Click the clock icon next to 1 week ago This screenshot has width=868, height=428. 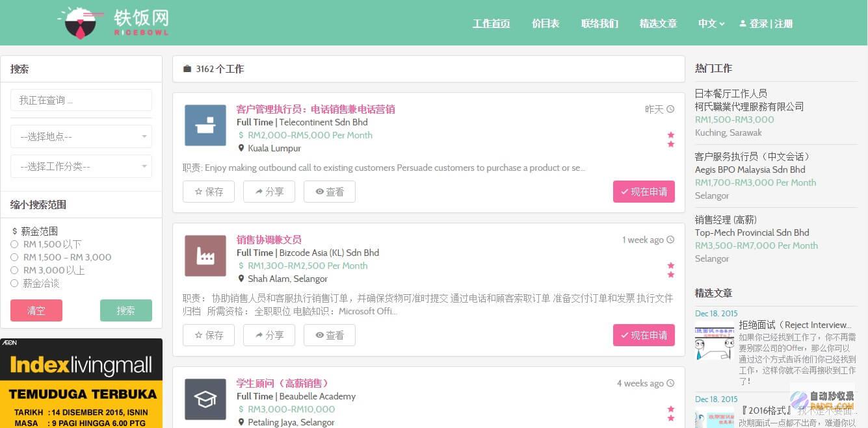point(670,240)
